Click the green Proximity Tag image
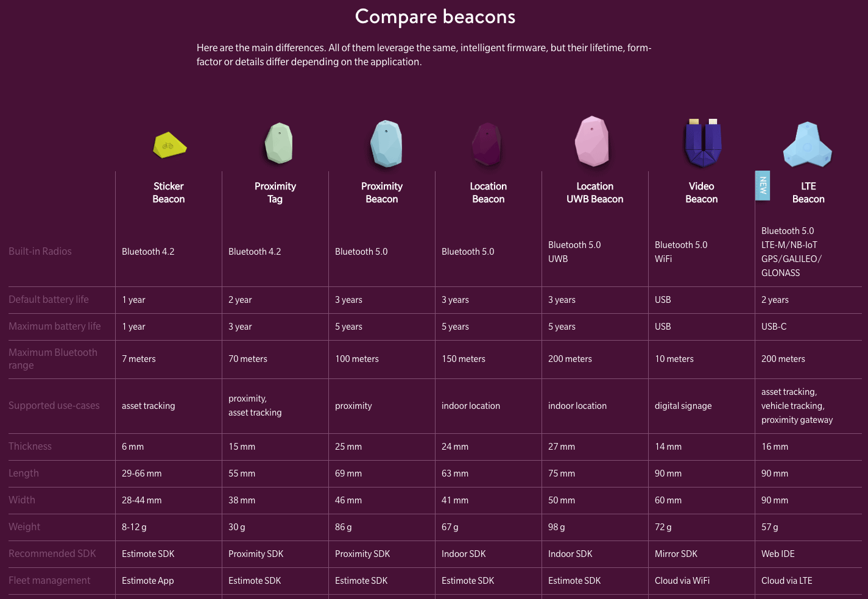This screenshot has height=599, width=868. [x=279, y=144]
